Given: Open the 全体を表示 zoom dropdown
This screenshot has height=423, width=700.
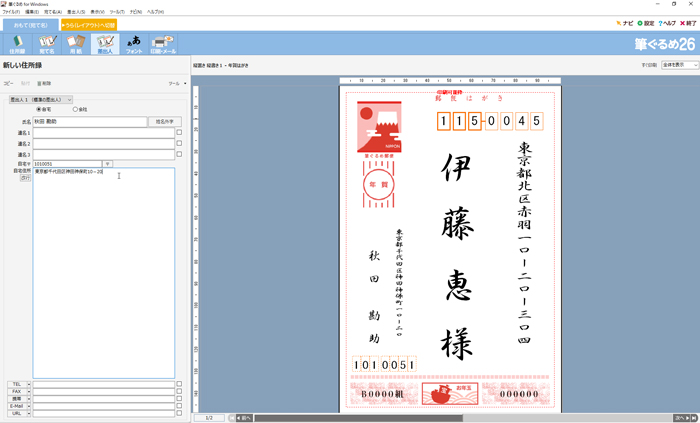Looking at the screenshot, I should point(680,64).
